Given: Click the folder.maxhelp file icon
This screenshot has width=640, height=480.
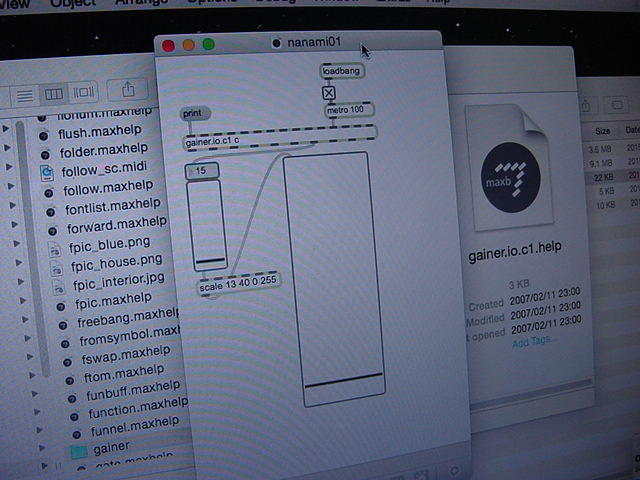Looking at the screenshot, I should (x=45, y=155).
